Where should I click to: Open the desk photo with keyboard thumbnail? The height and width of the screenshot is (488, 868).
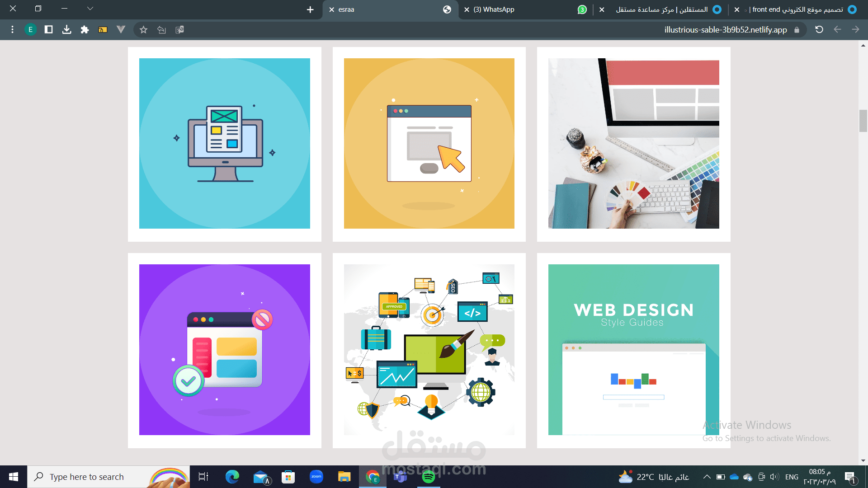click(633, 144)
